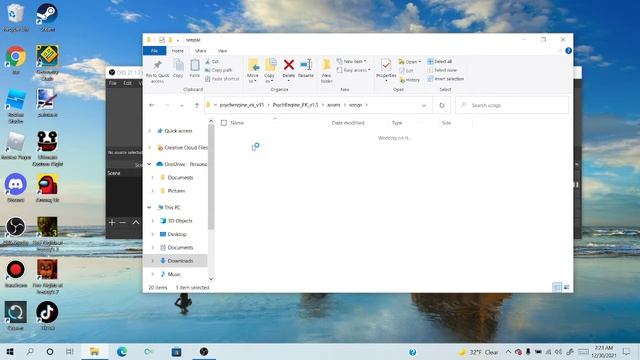Open File Explorer in the taskbar

95,352
